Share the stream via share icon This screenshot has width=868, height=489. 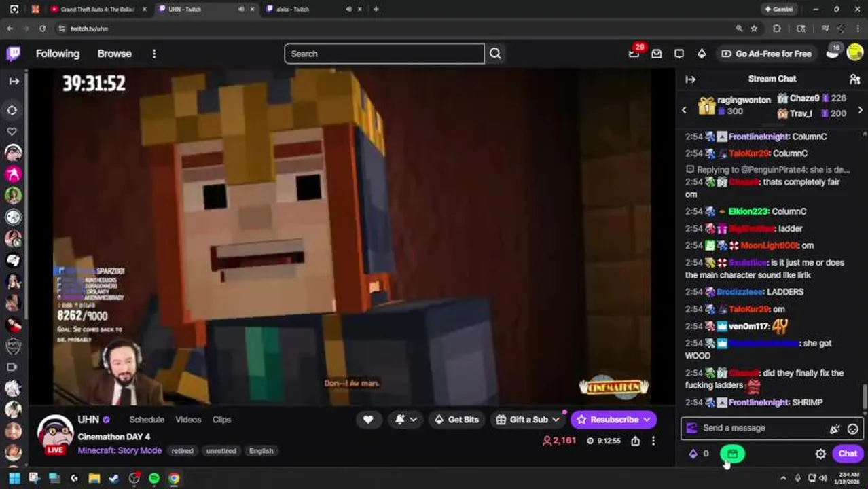click(635, 441)
